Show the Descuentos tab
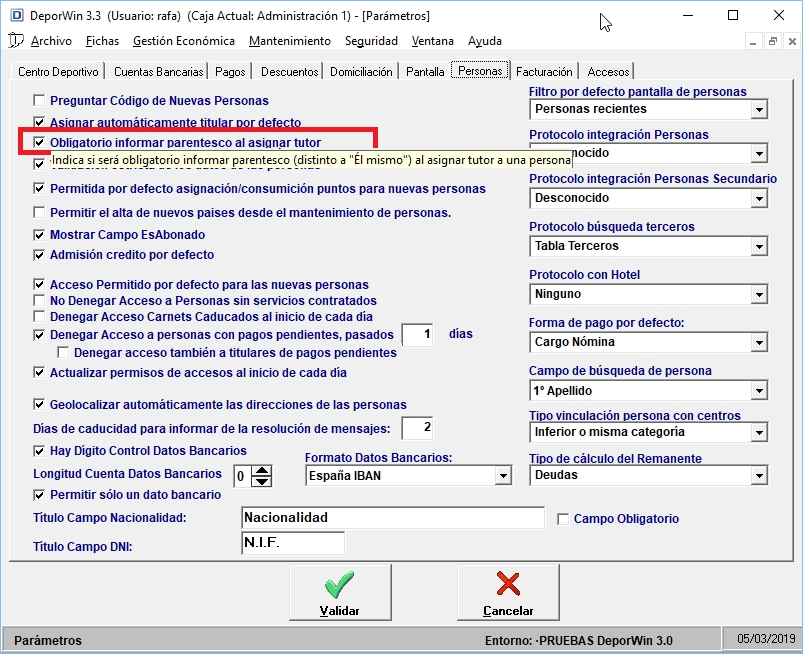The height and width of the screenshot is (655, 804). coord(289,72)
